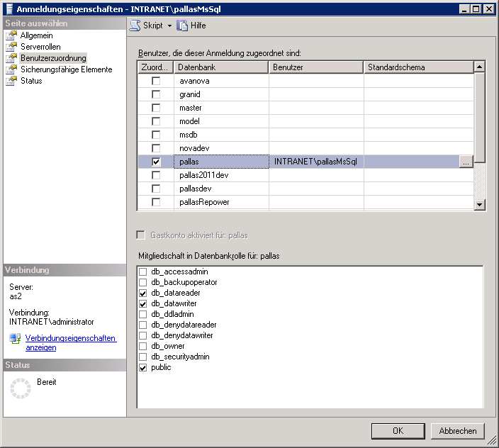Open the Benutzerzuordnung page
This screenshot has width=499, height=448.
coord(53,58)
